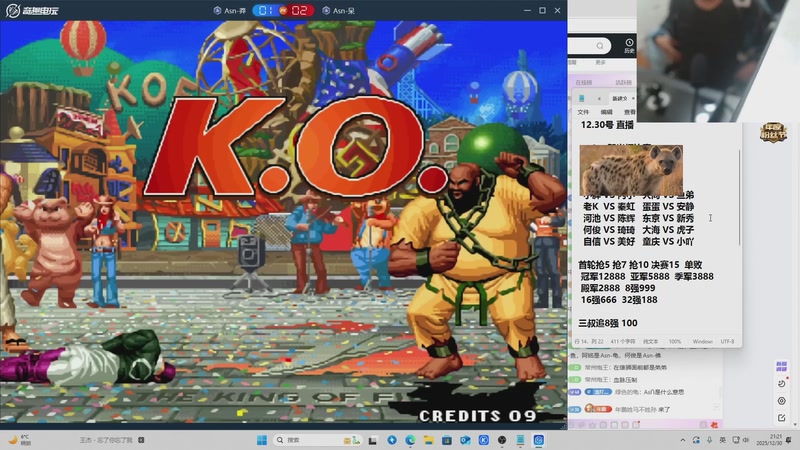The width and height of the screenshot is (800, 450).
Task: Switch to the 在线榜 tab
Action: [584, 82]
